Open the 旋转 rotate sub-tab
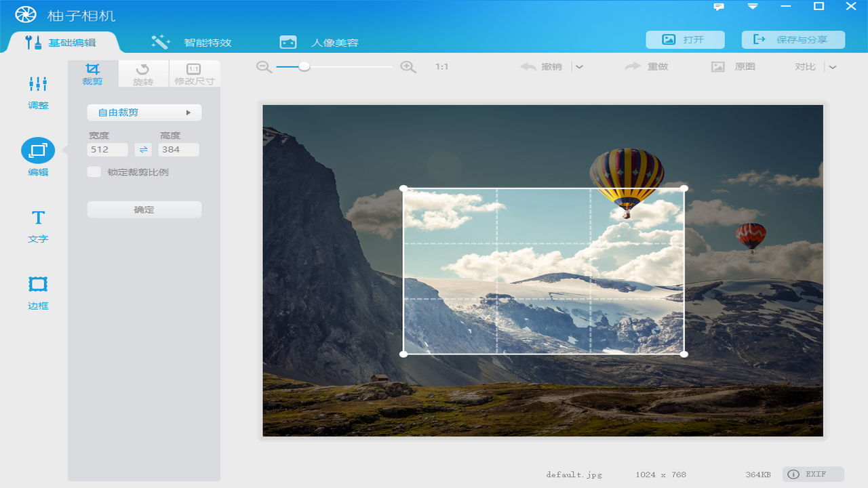This screenshot has height=488, width=868. pyautogui.click(x=143, y=74)
